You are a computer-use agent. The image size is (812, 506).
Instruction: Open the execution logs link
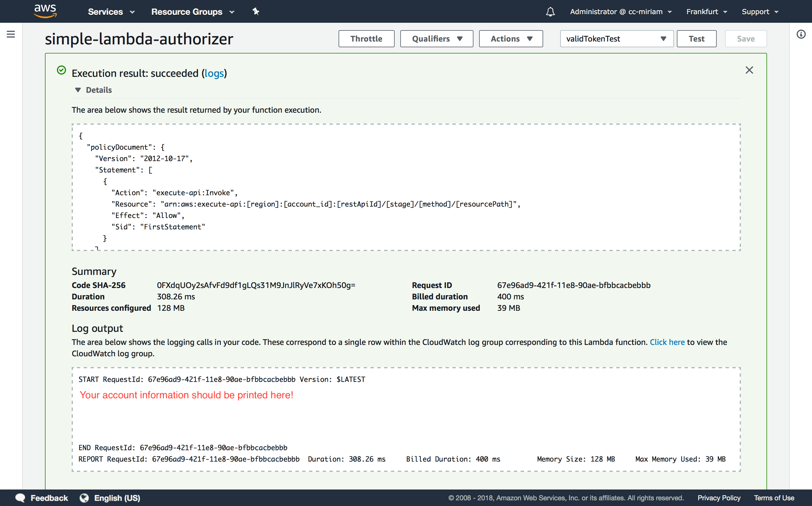[214, 73]
